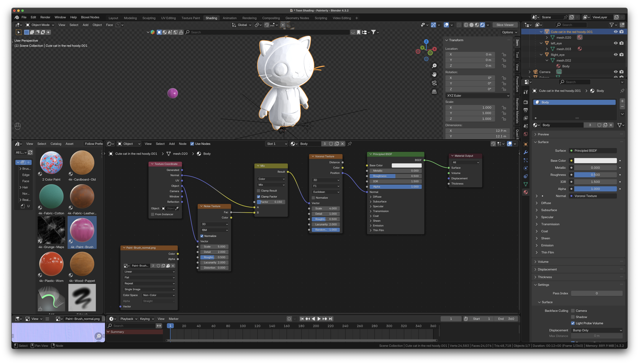Screen dimensions: 639x364
Task: Add a new workspace tab
Action: point(357,18)
